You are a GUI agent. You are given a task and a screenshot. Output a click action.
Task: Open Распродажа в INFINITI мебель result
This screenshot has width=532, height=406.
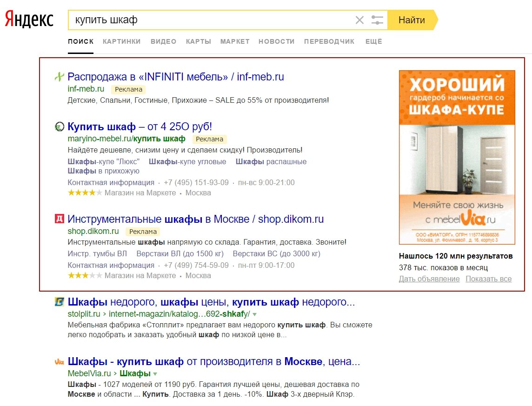click(x=176, y=77)
